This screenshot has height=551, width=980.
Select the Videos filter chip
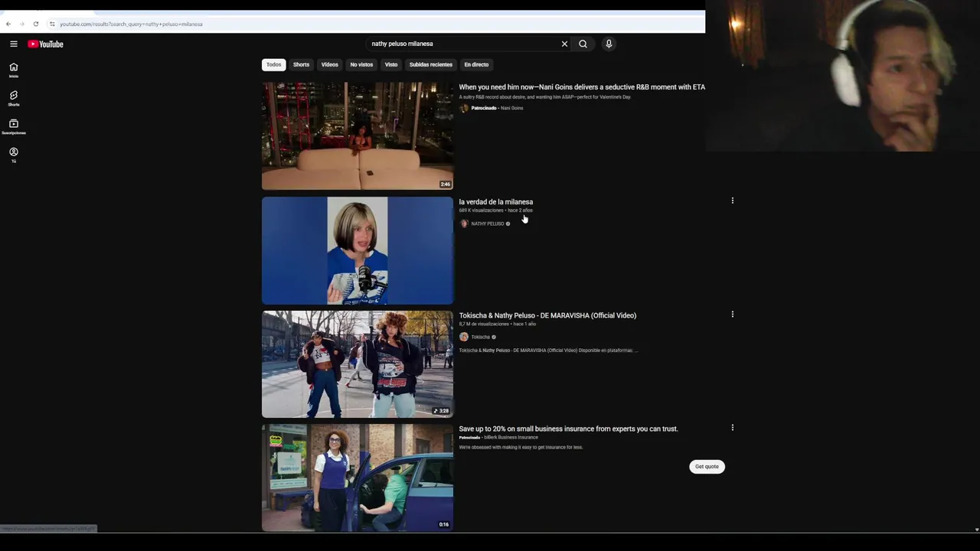pyautogui.click(x=329, y=64)
